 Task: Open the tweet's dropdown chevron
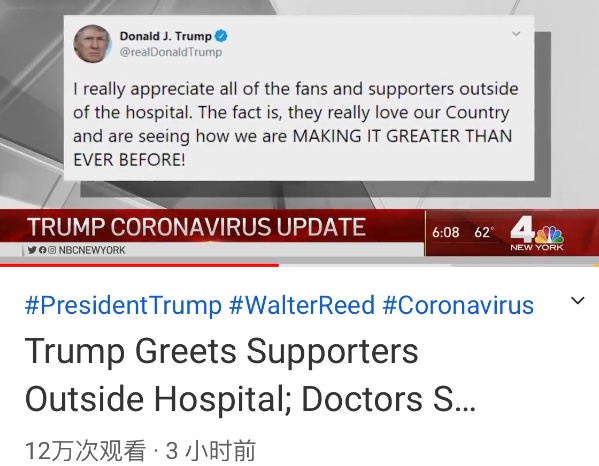pos(516,34)
